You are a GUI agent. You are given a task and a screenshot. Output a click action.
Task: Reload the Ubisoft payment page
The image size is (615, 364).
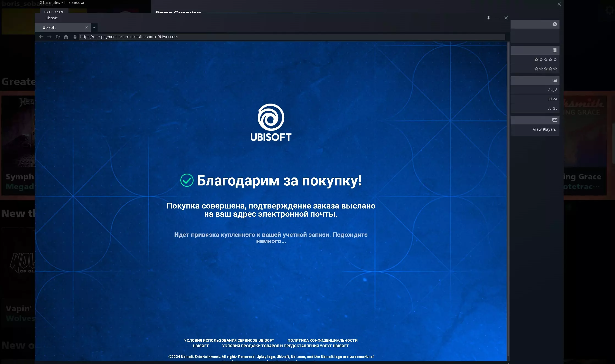pyautogui.click(x=57, y=37)
